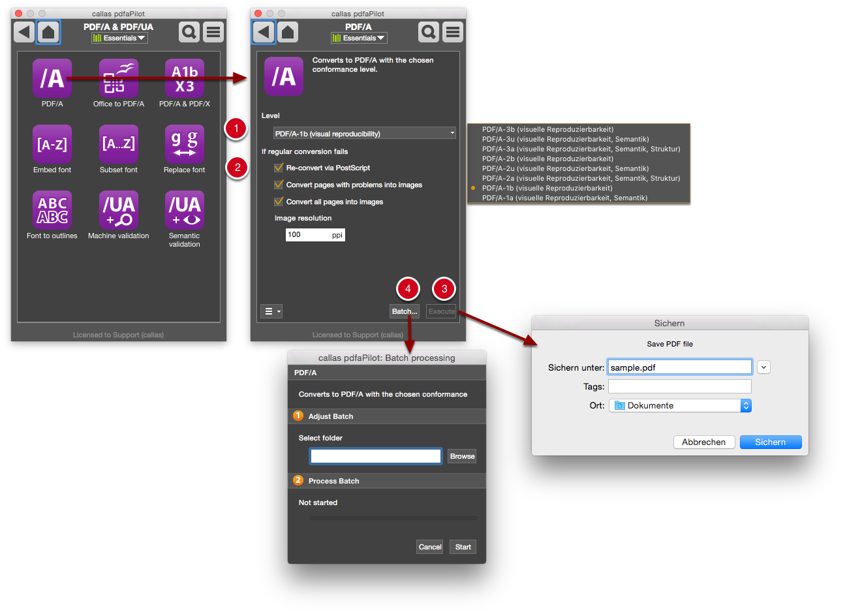Go Home from the PDF/A settings window

(288, 32)
